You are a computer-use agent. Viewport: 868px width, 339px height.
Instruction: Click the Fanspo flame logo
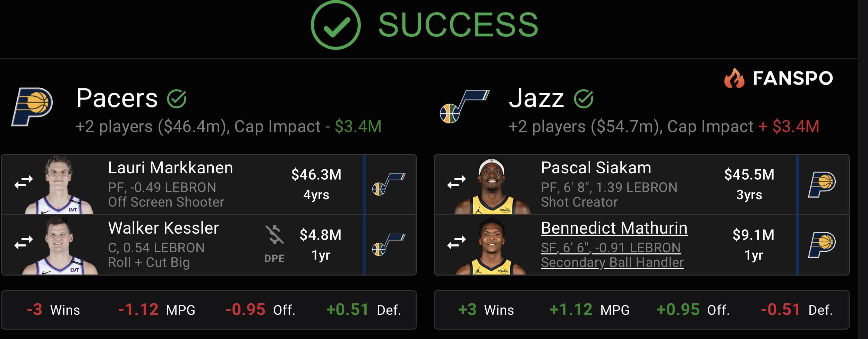pyautogui.click(x=734, y=78)
